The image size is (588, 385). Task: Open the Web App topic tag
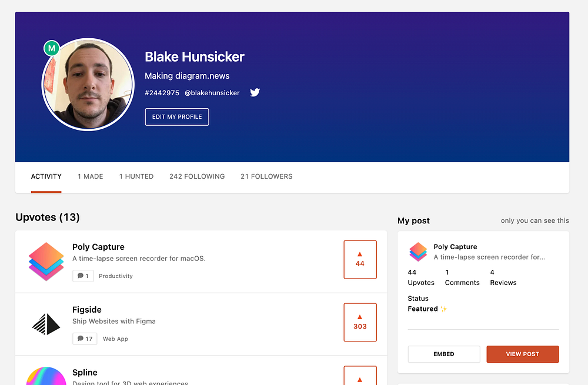point(115,339)
